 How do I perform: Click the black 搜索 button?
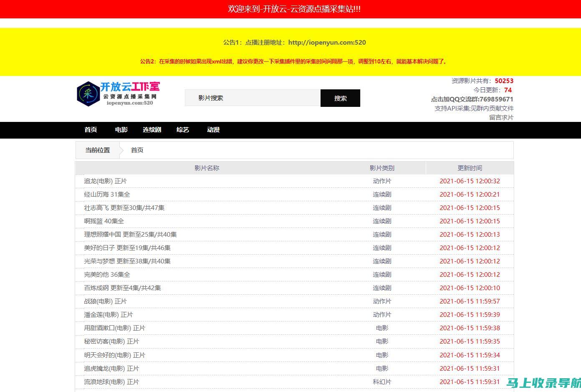(340, 98)
